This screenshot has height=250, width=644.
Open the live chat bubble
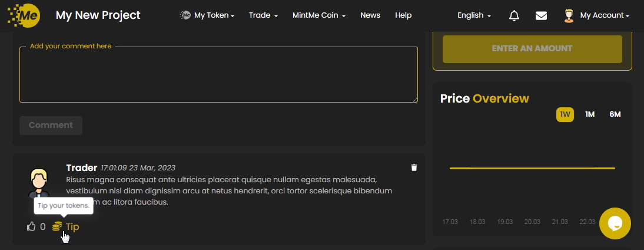point(615,223)
